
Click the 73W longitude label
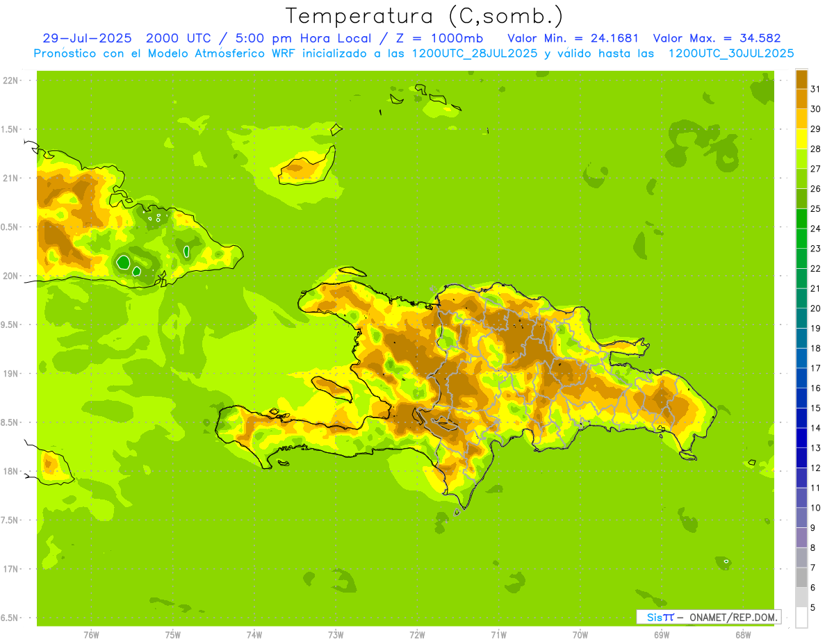pyautogui.click(x=336, y=635)
